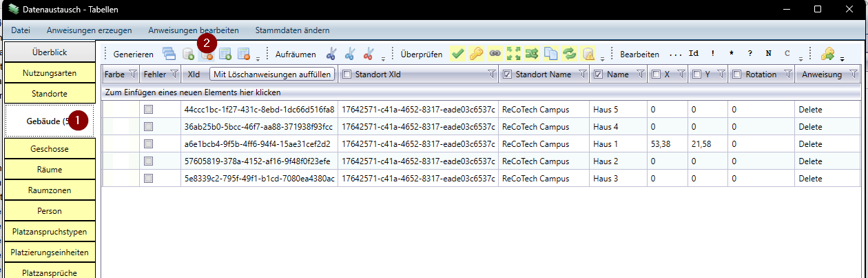Click the 'Id' edit toolbar icon

click(x=694, y=54)
